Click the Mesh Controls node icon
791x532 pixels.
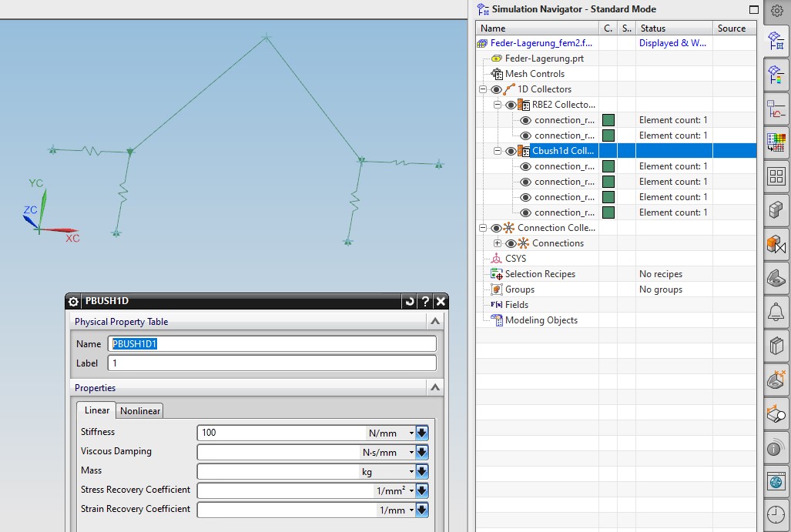pyautogui.click(x=497, y=74)
